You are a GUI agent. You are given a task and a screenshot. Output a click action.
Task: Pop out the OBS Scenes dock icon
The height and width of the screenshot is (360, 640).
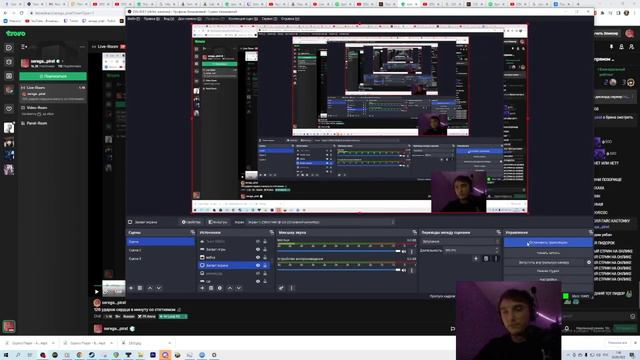pyautogui.click(x=193, y=232)
